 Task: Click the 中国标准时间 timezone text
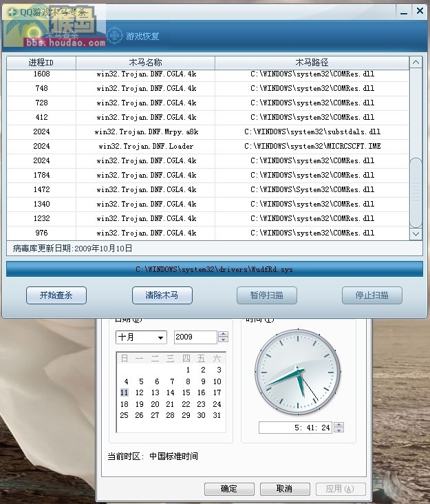(174, 456)
